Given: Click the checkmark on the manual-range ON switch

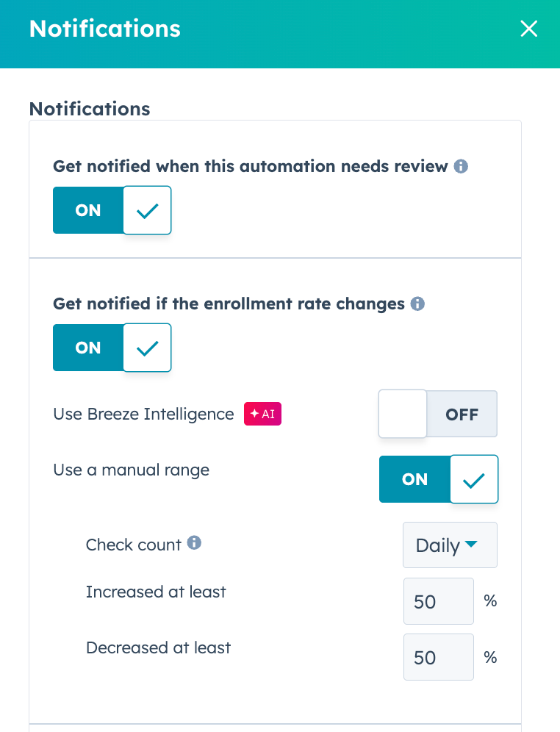Looking at the screenshot, I should coord(473,479).
